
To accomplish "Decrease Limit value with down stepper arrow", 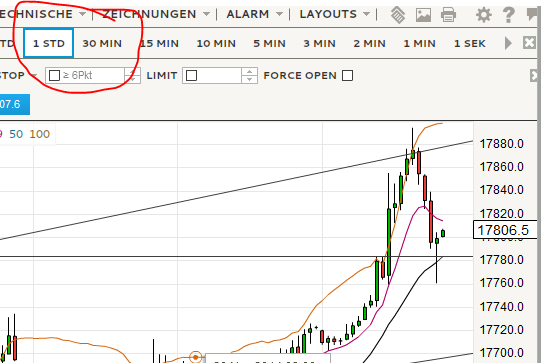I will 249,79.
